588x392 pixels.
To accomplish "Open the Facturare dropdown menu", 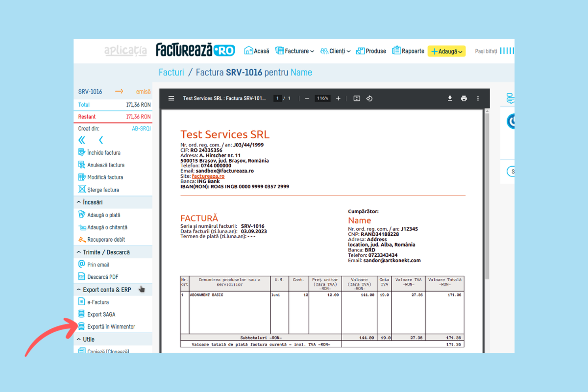I will pyautogui.click(x=294, y=51).
